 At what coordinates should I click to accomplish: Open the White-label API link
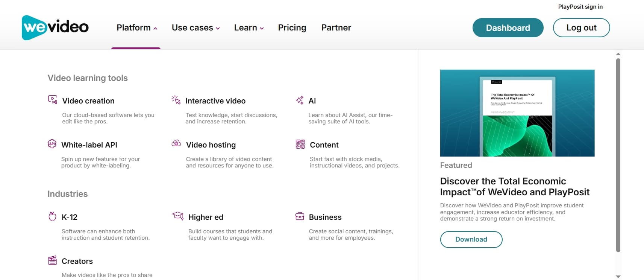coord(89,145)
